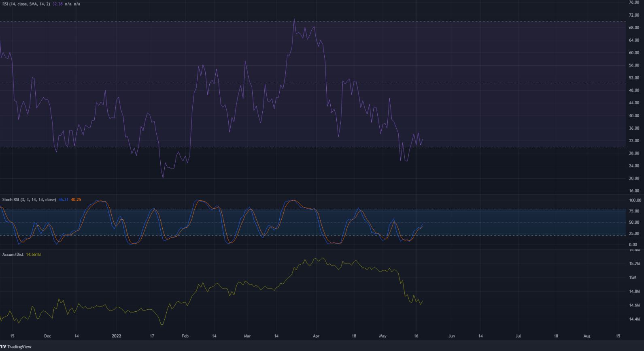644x351 pixels.
Task: Click the Aug label on time axis
Action: [587, 336]
